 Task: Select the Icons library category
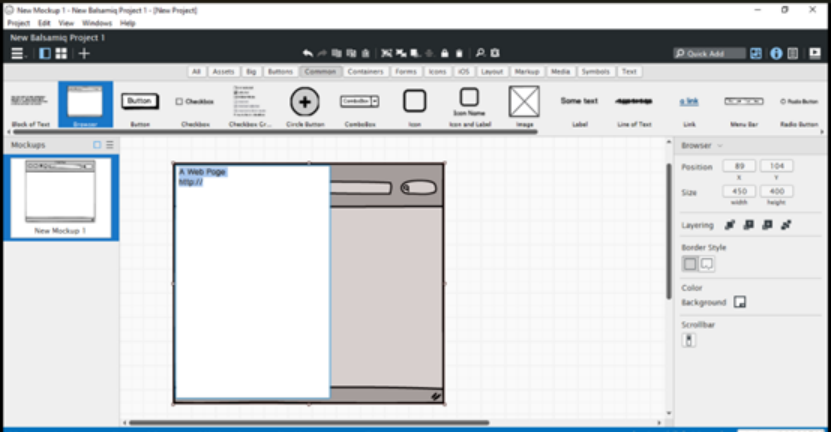coord(437,72)
